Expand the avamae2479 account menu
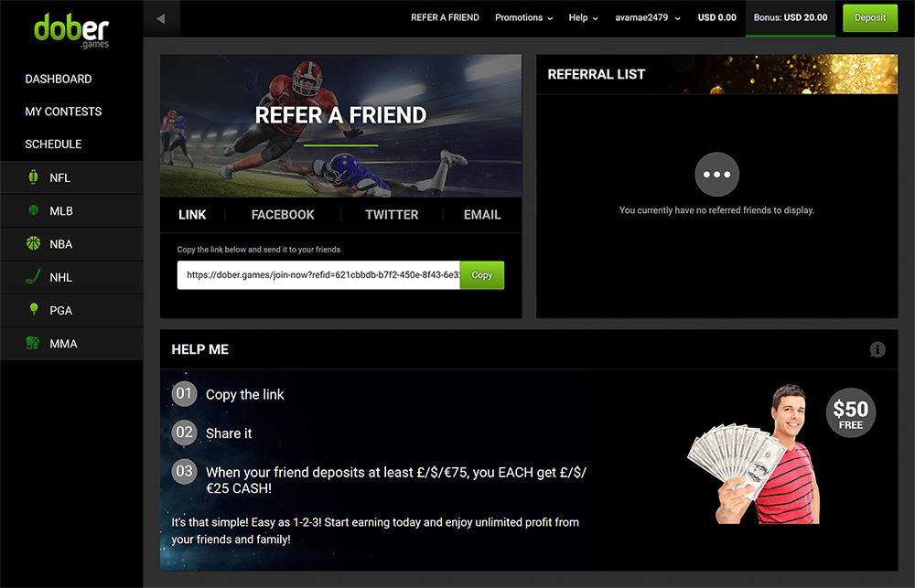915x588 pixels. [x=647, y=17]
